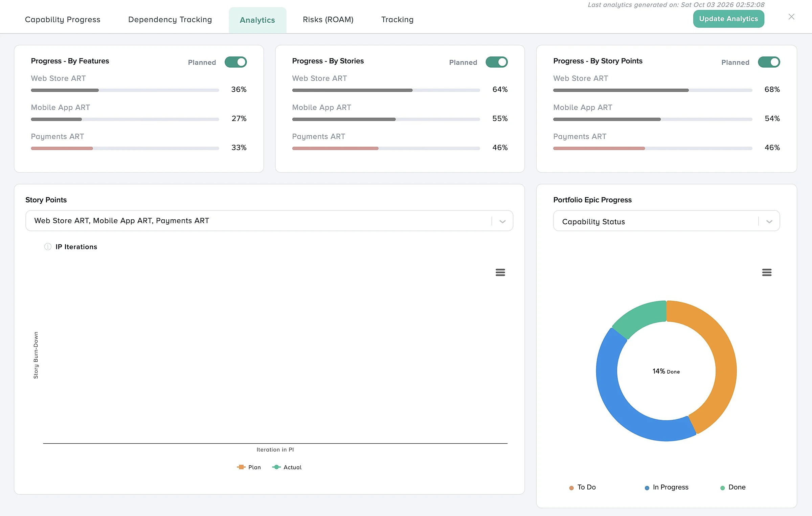Expand the Capability Status dropdown chevron
This screenshot has width=812, height=516.
point(769,221)
